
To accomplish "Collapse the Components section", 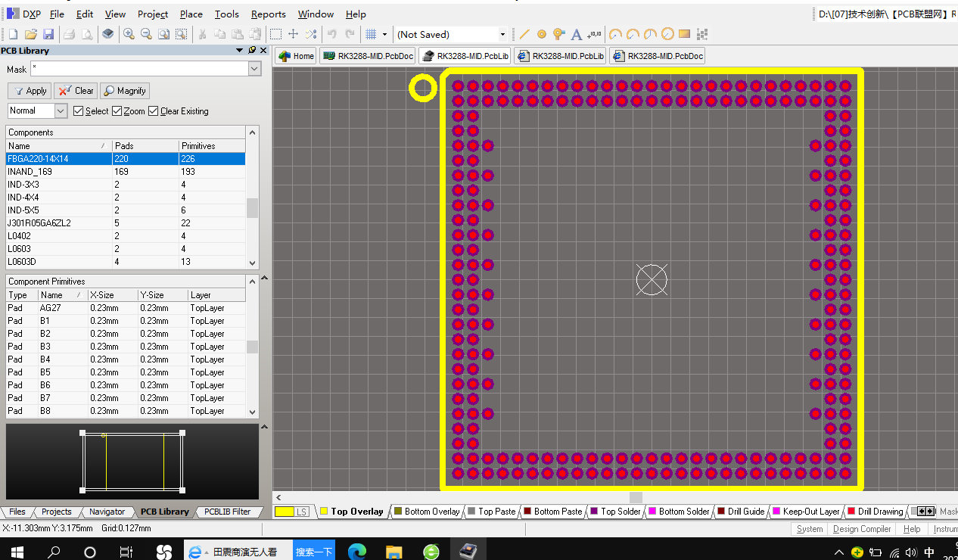I will 253,132.
